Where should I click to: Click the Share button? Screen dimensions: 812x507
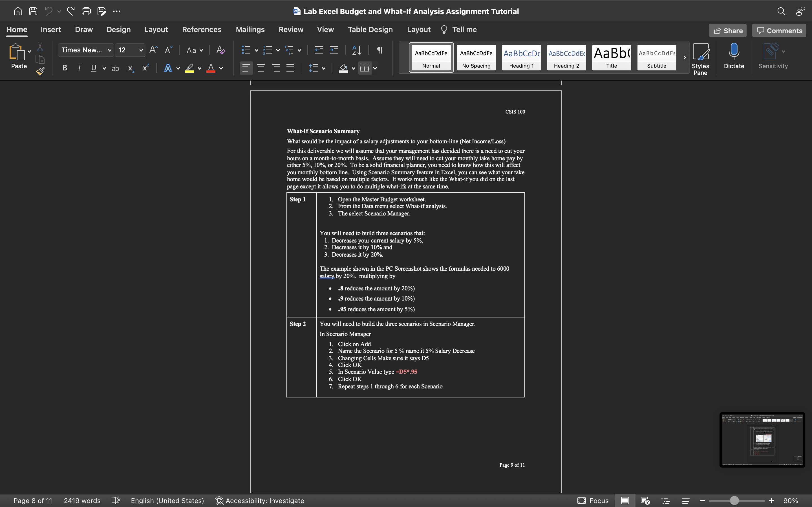click(x=727, y=30)
